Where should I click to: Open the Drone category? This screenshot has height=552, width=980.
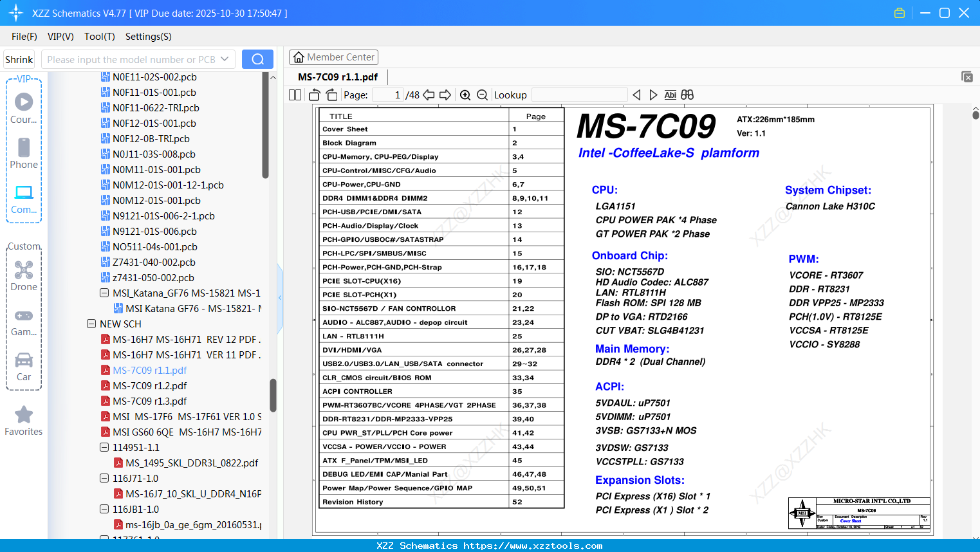[24, 275]
